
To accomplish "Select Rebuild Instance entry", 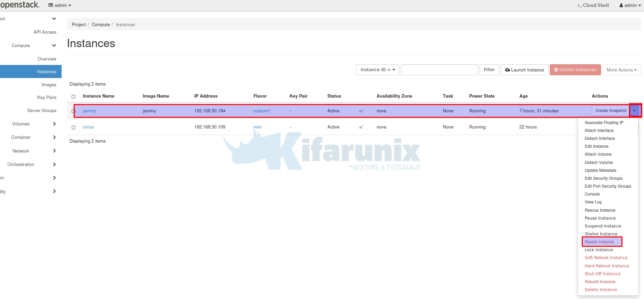I will 600,282.
